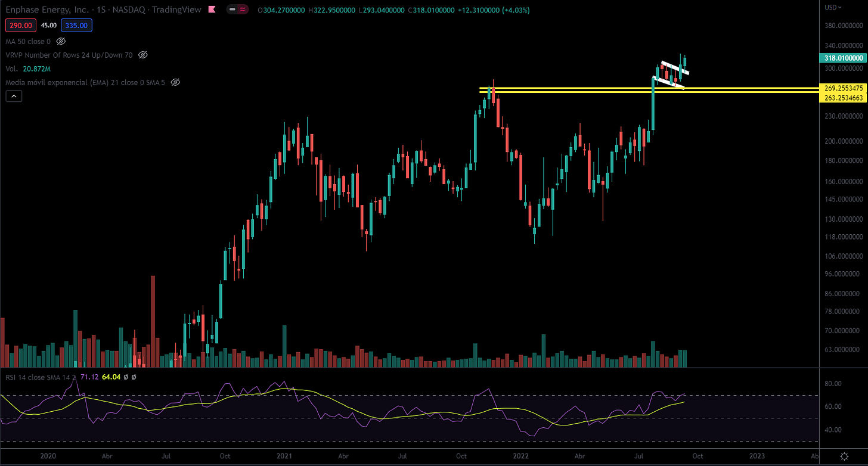Click the 2022 label on time axis

click(520, 456)
